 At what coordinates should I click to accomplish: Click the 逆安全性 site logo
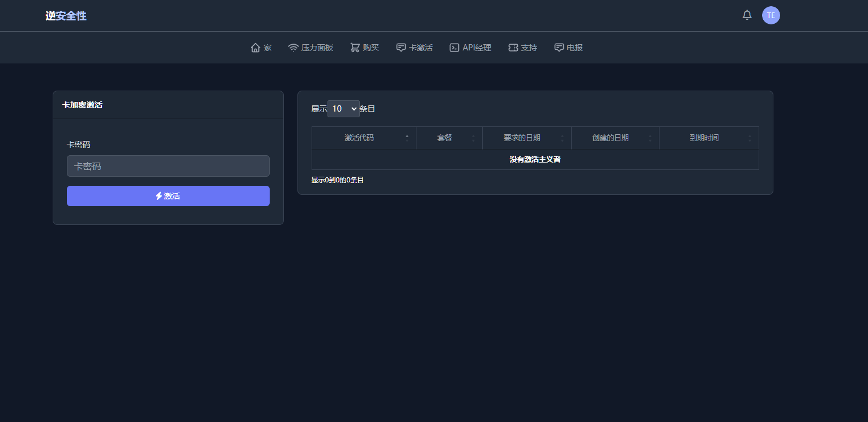[x=66, y=16]
